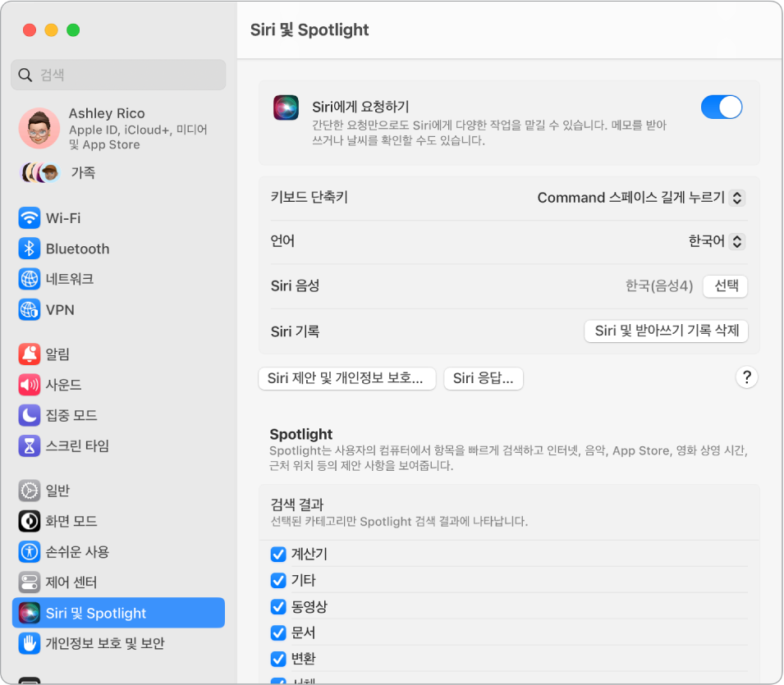This screenshot has width=784, height=685.
Task: Open Wi-Fi settings icon in sidebar
Action: [x=29, y=218]
